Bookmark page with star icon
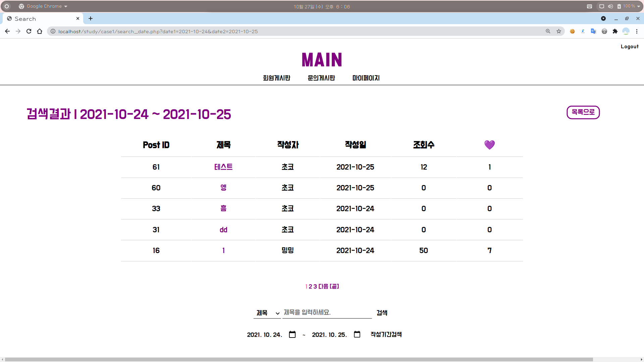644x362 pixels. pyautogui.click(x=559, y=31)
